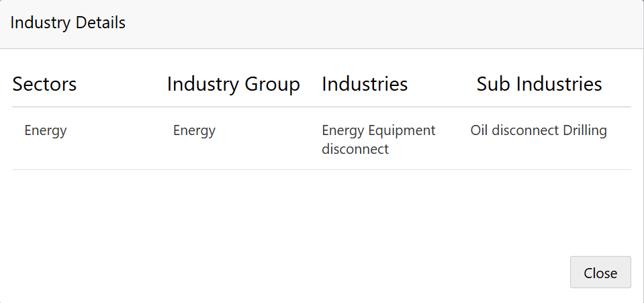
Task: Click Energy under the Sectors column
Action: [46, 130]
